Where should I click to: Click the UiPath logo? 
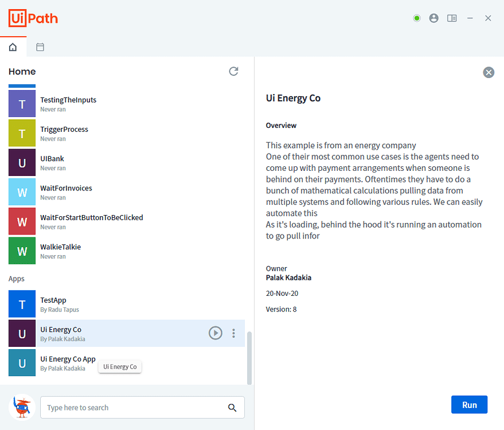click(33, 18)
